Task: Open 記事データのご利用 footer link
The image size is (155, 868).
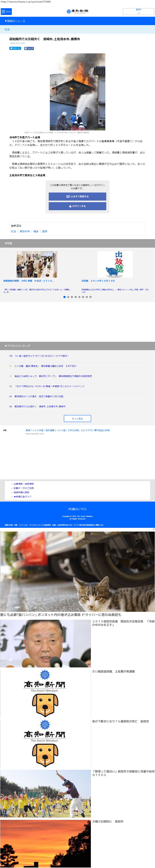Action: coord(23,488)
